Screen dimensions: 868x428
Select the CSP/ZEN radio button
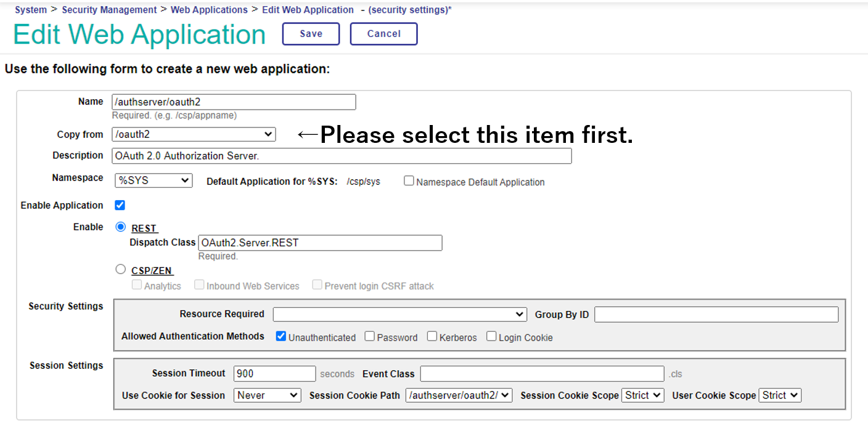click(x=121, y=269)
